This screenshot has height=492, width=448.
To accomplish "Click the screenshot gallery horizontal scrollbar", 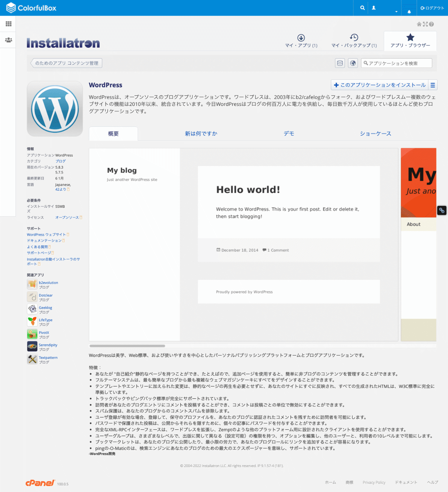I will point(127,346).
